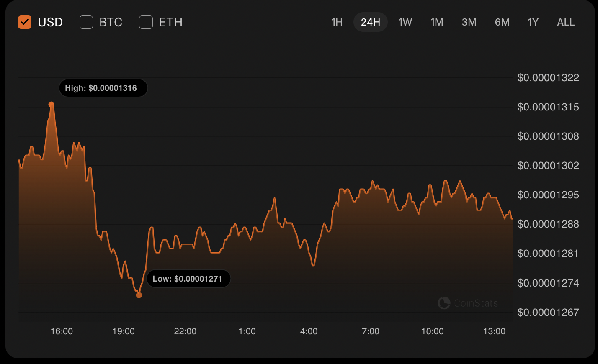Click the CoinStats watermark logo icon
Image resolution: width=598 pixels, height=364 pixels.
point(443,303)
